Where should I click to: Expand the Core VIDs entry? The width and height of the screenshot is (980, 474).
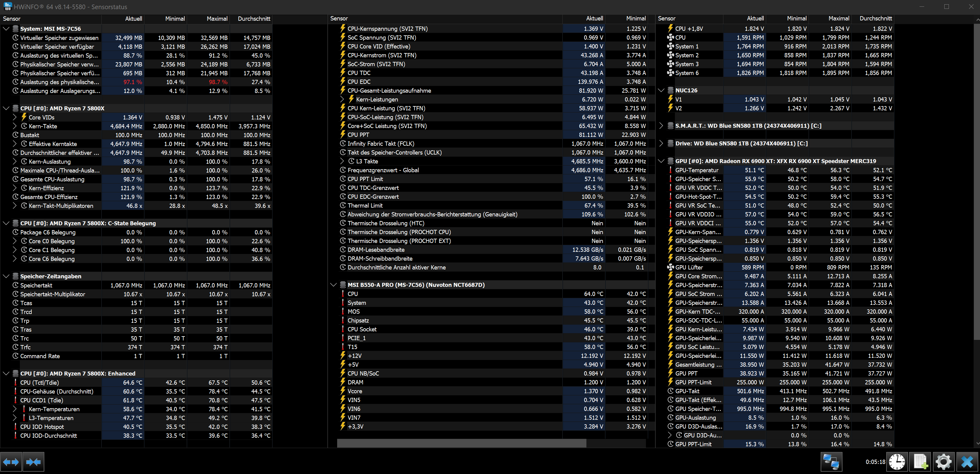[x=15, y=117]
